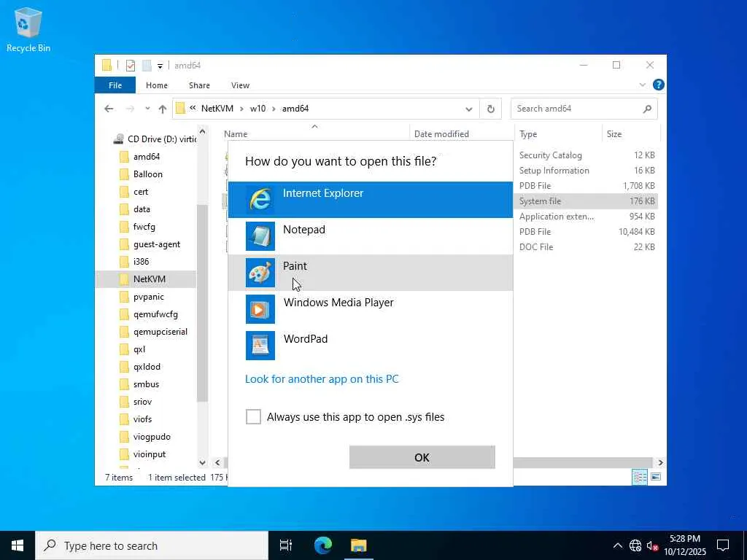Click the Explorer help question mark icon

pos(659,85)
